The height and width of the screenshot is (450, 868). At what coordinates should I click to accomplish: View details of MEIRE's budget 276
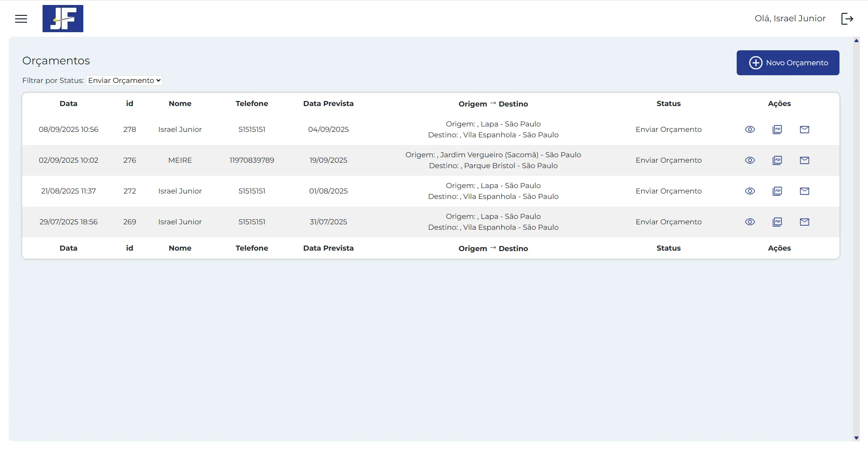[x=750, y=160]
